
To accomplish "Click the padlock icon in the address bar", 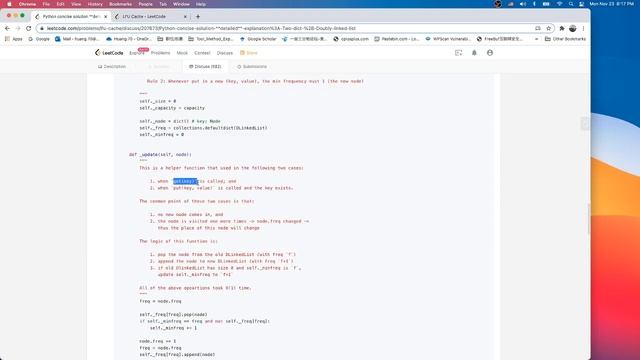I will click(42, 28).
